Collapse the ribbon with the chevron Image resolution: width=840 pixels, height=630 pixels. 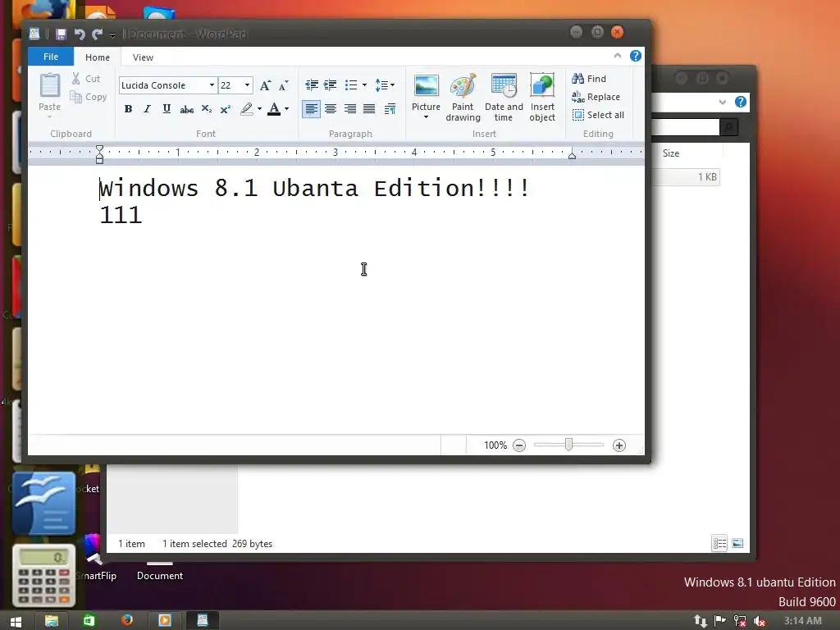[x=618, y=56]
